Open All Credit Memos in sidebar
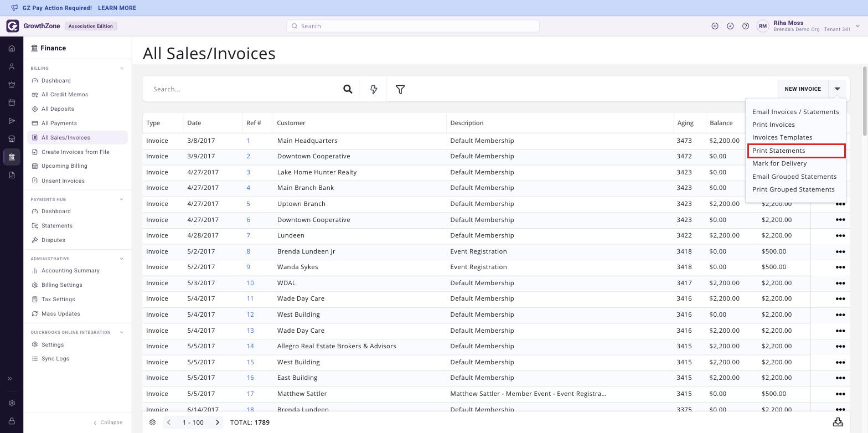Viewport: 868px width, 433px height. 65,95
